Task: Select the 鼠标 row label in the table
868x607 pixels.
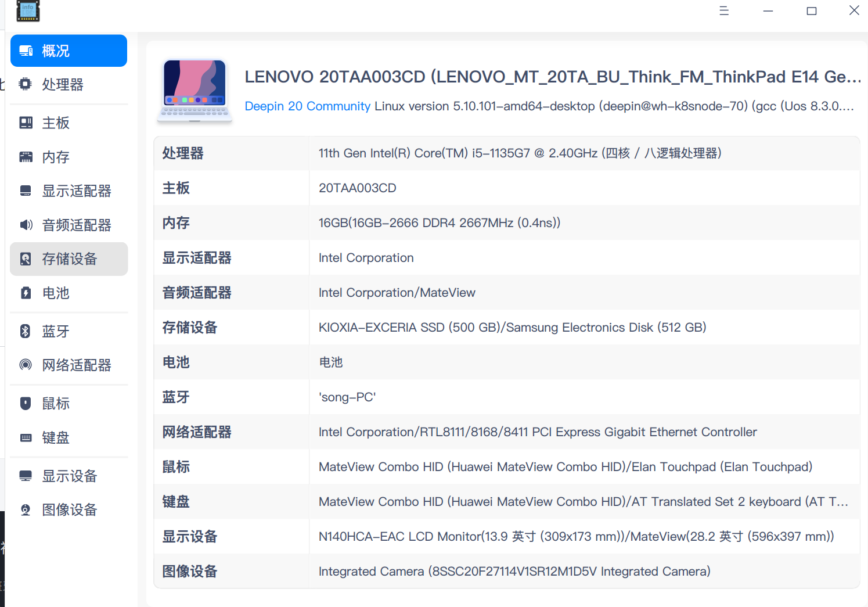Action: coord(176,467)
